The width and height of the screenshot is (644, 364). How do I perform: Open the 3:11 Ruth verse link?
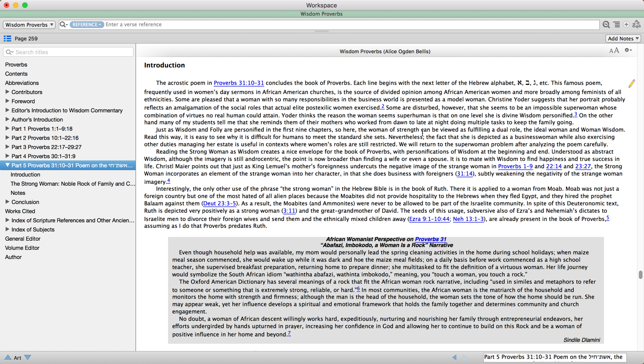pos(289,211)
